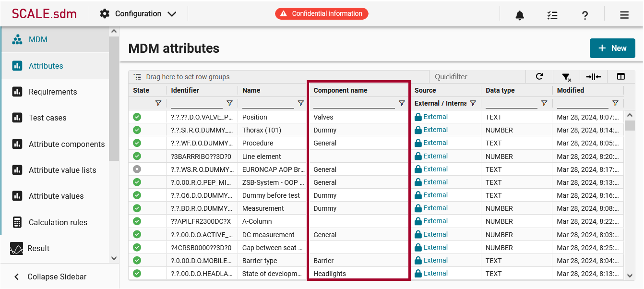Image resolution: width=644 pixels, height=289 pixels.
Task: Click the Confidential information badge
Action: coord(322,13)
